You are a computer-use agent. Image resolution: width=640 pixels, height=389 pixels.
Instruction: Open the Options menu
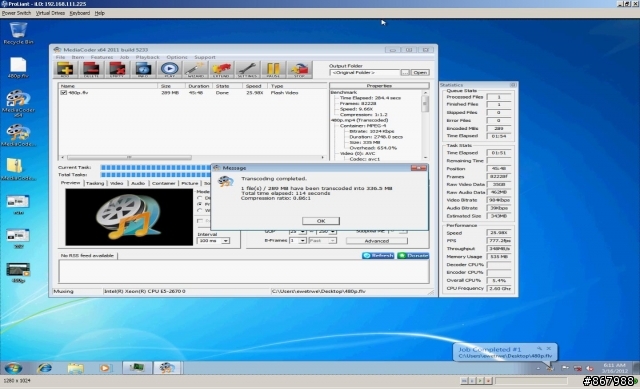click(177, 57)
